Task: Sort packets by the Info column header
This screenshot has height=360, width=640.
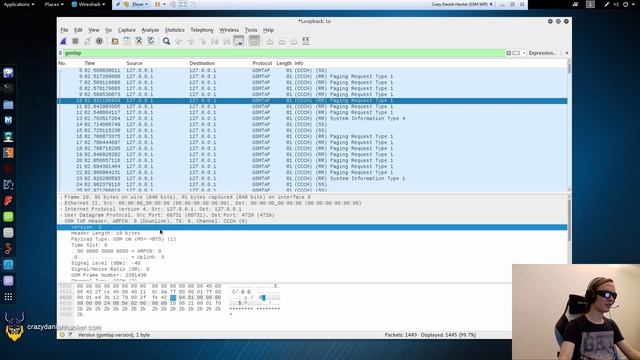Action: tap(299, 63)
